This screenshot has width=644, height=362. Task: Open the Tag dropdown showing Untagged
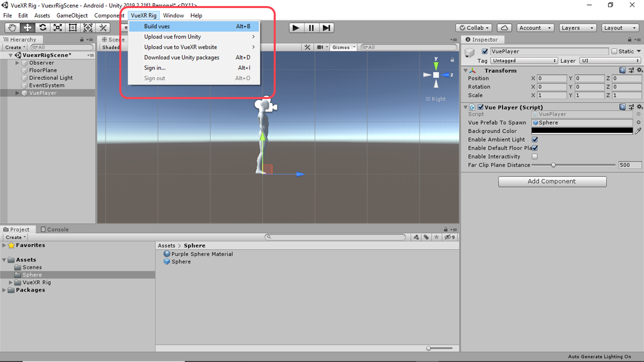(x=524, y=61)
